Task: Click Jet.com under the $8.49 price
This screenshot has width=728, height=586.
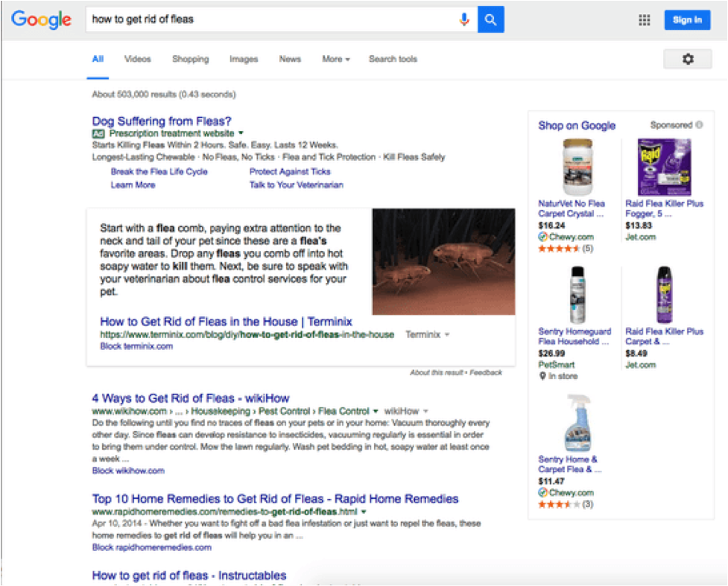Action: [x=640, y=365]
